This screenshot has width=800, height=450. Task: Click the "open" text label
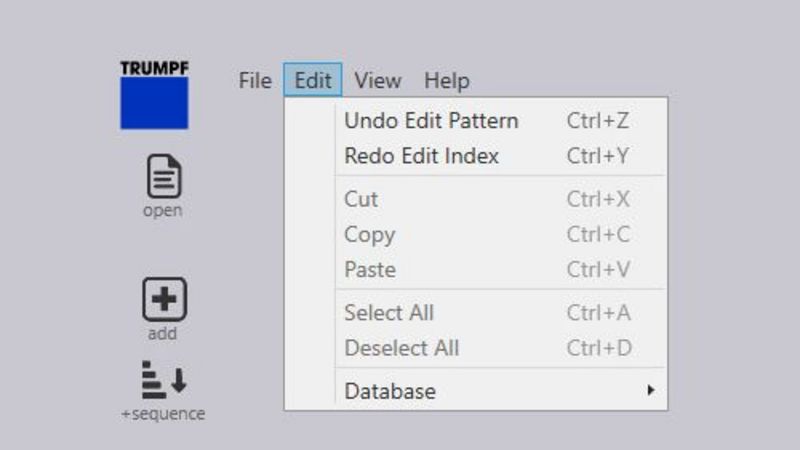(162, 211)
